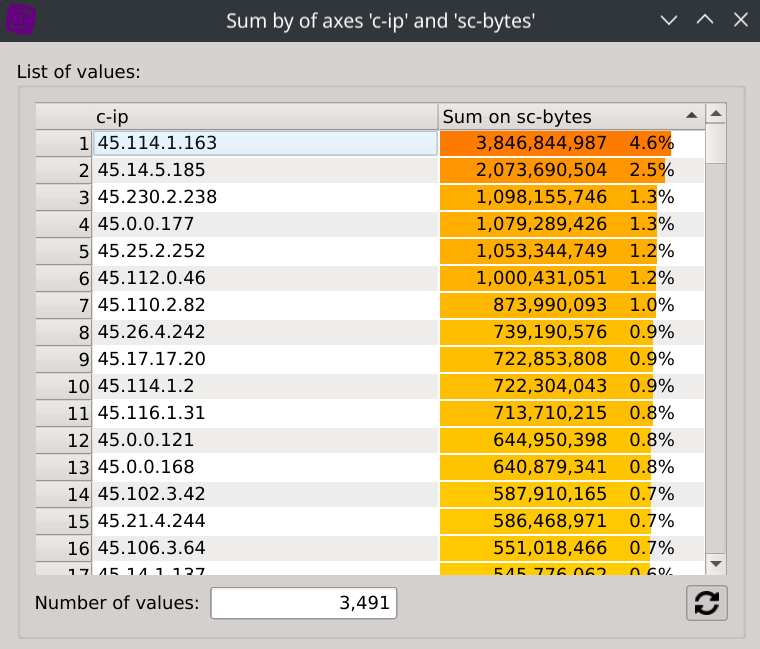Click the scrollbar down arrow
The height and width of the screenshot is (649, 760).
click(x=715, y=565)
